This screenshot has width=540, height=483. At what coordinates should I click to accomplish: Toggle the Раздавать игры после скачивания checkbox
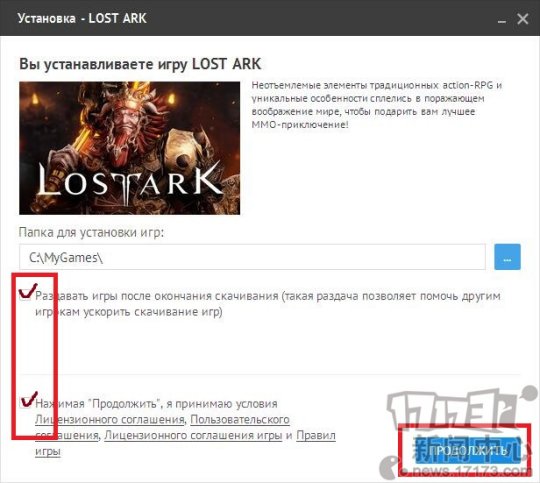[25, 295]
